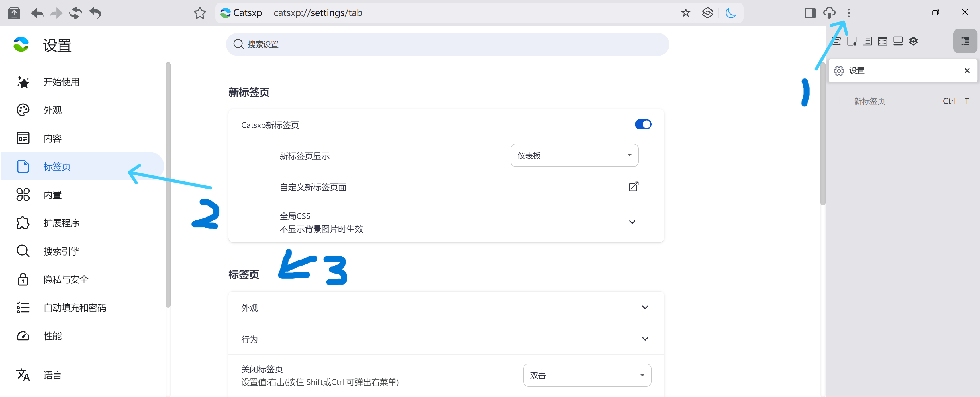Select 标签页 in the settings sidebar

point(83,167)
